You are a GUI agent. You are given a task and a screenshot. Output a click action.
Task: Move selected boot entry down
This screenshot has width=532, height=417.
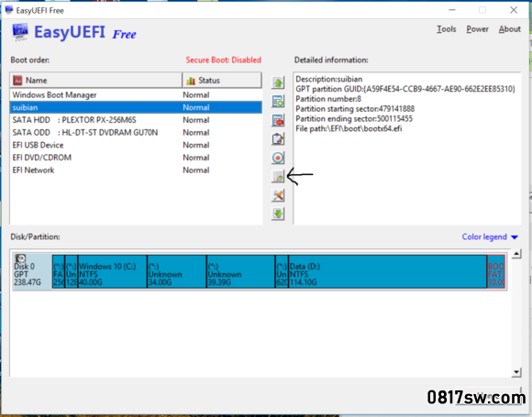[x=278, y=214]
